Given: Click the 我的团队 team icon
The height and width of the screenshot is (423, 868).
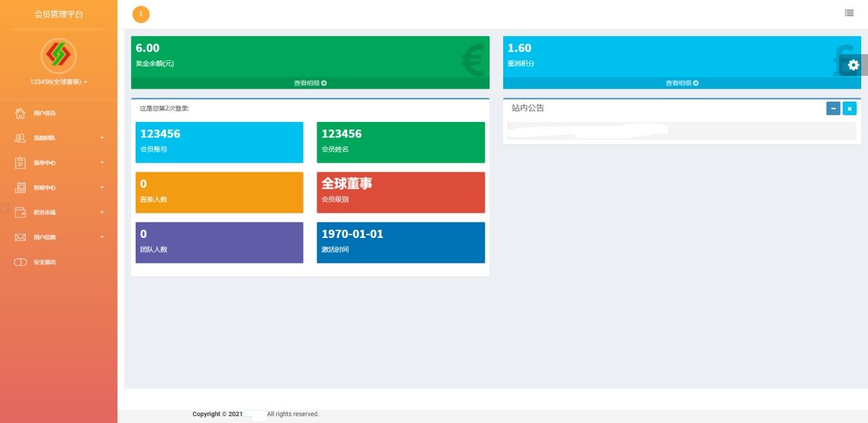Looking at the screenshot, I should point(20,138).
